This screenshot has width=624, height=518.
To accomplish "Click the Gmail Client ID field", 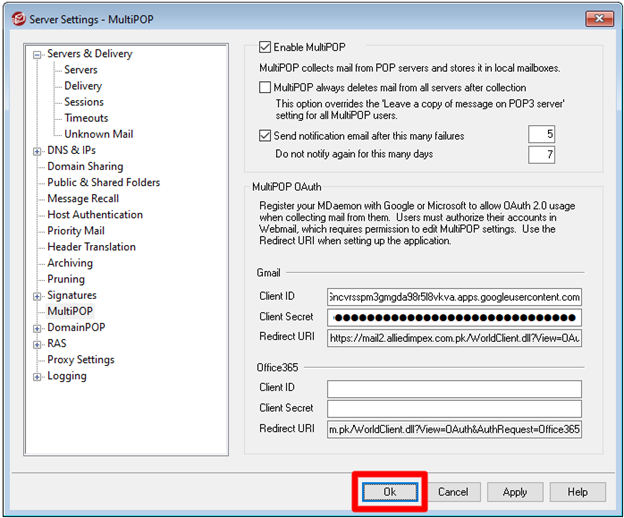I will 454,297.
